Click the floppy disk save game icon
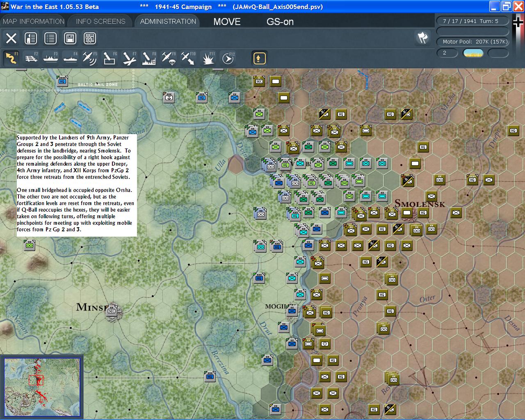Screen dimensions: 525x420 click(70, 38)
